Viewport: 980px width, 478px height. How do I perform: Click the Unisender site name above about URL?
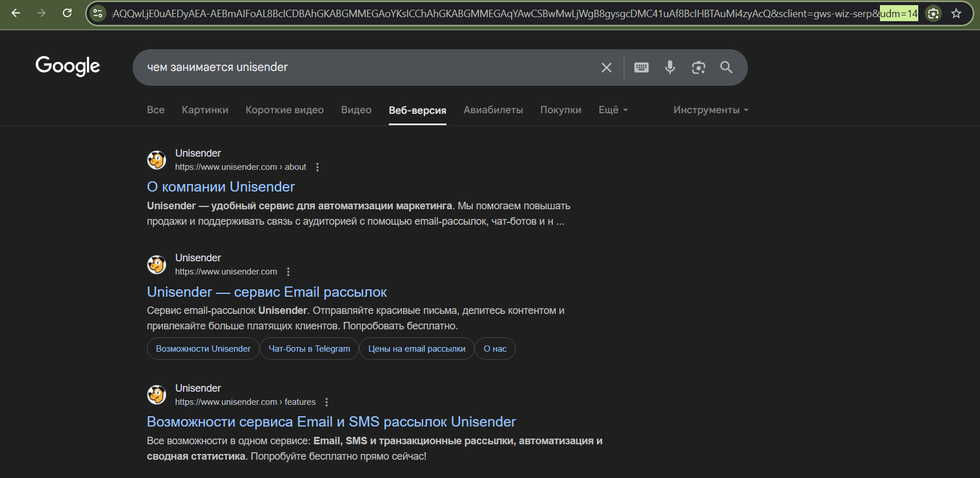(198, 153)
